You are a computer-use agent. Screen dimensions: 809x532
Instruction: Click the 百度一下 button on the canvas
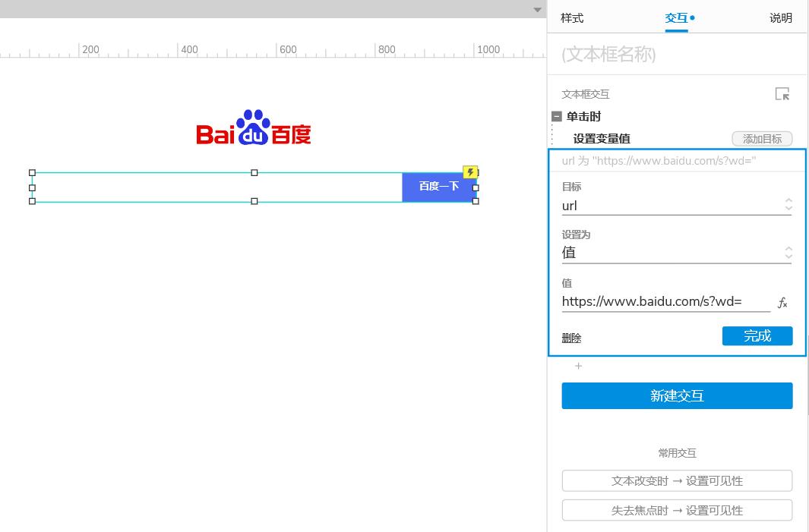(x=438, y=187)
